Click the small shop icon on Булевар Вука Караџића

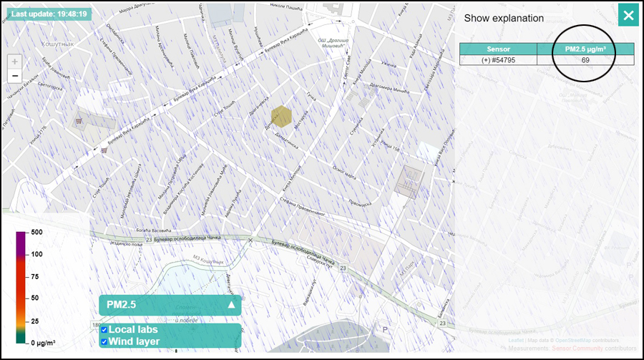pyautogui.click(x=104, y=150)
